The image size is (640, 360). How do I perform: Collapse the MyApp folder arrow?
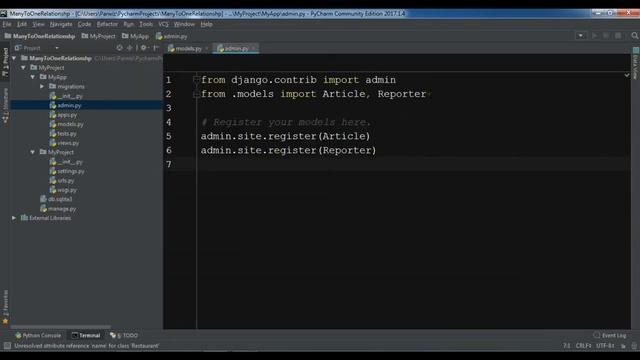pyautogui.click(x=33, y=77)
